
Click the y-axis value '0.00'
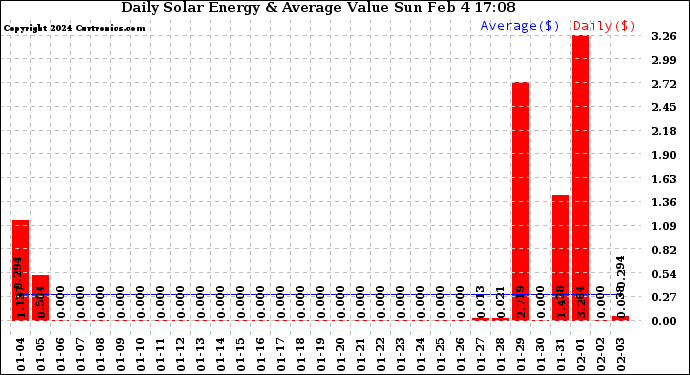tap(664, 321)
